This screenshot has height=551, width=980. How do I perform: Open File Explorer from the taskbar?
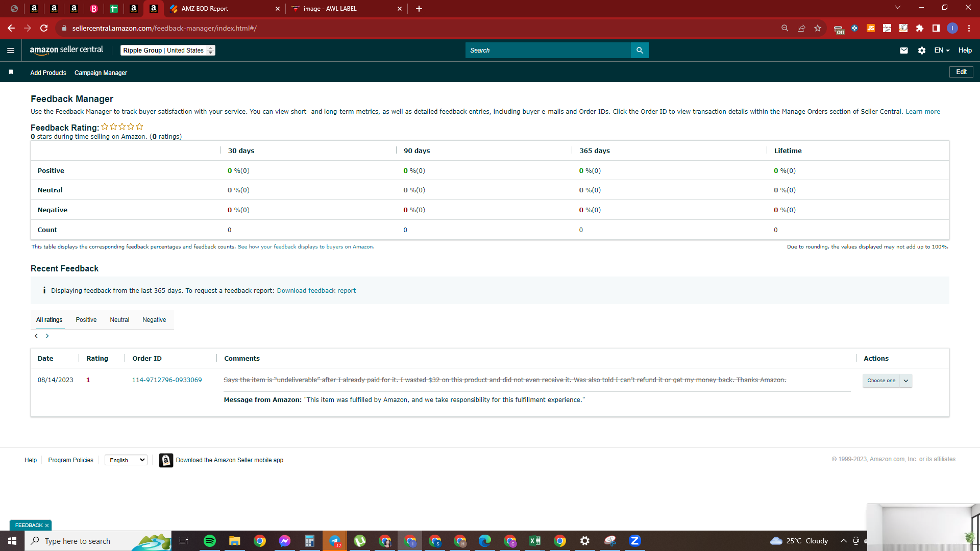[x=234, y=541]
